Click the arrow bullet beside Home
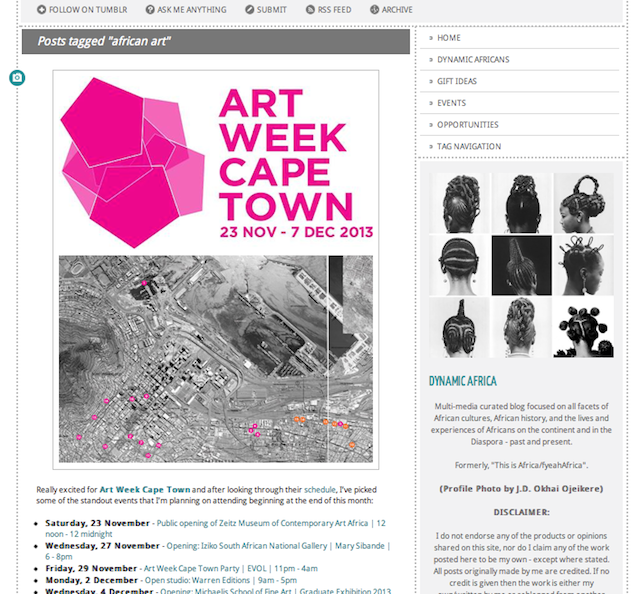Viewport: 640px width, 594px height. tap(431, 38)
